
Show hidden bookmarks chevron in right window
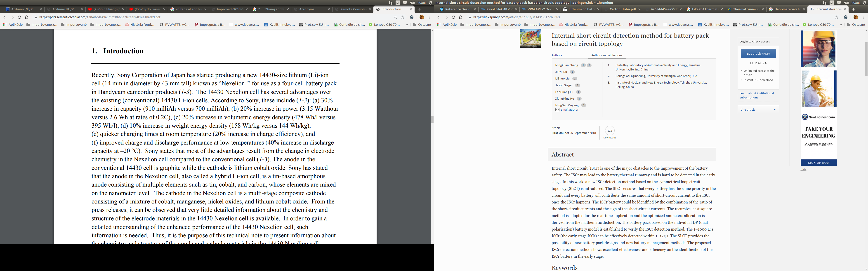[841, 25]
